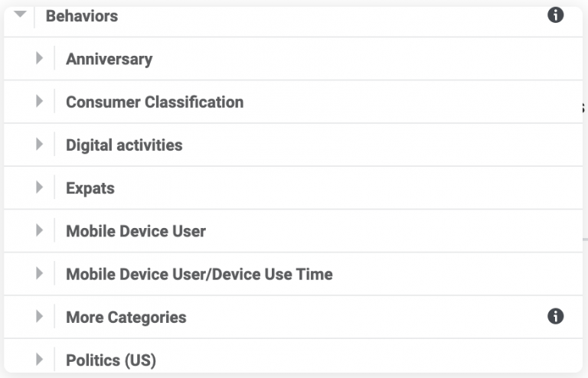Expand the More Categories arrow

coord(40,316)
